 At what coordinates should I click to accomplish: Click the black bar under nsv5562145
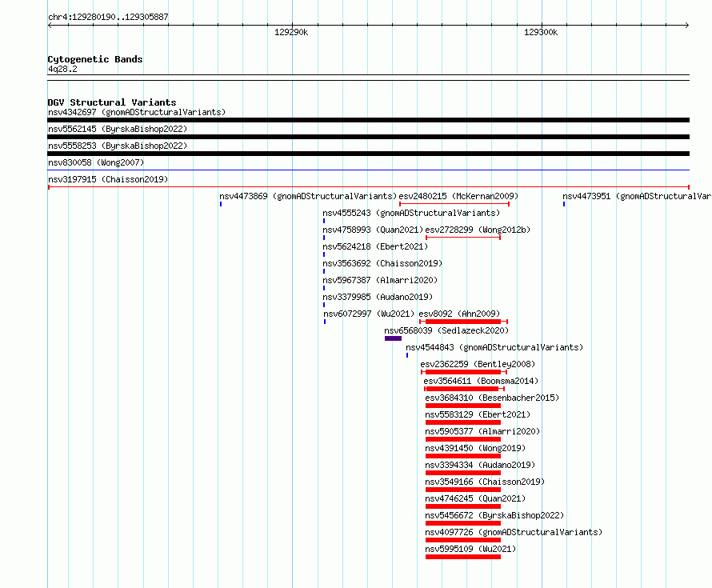point(368,137)
